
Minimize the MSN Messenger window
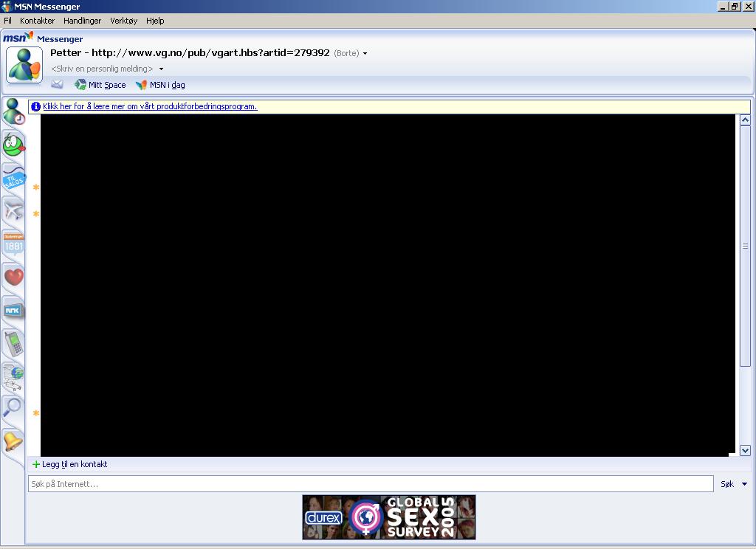pyautogui.click(x=723, y=6)
